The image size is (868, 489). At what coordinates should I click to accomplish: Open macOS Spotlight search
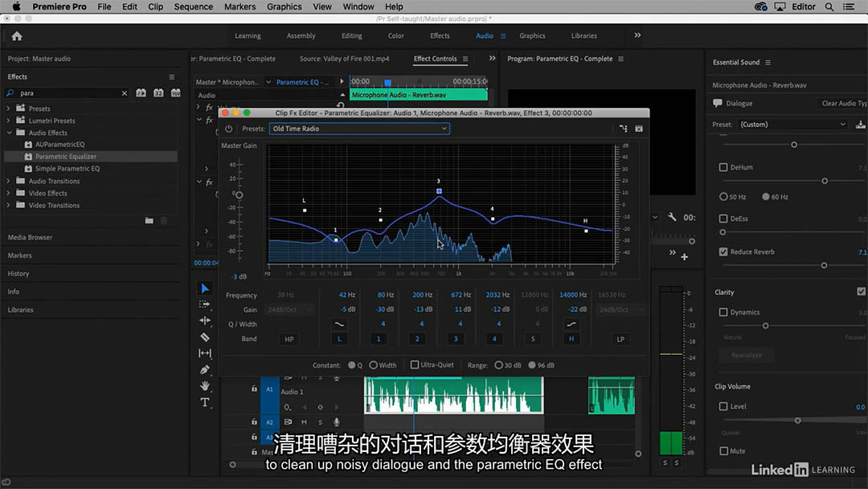[x=829, y=6]
